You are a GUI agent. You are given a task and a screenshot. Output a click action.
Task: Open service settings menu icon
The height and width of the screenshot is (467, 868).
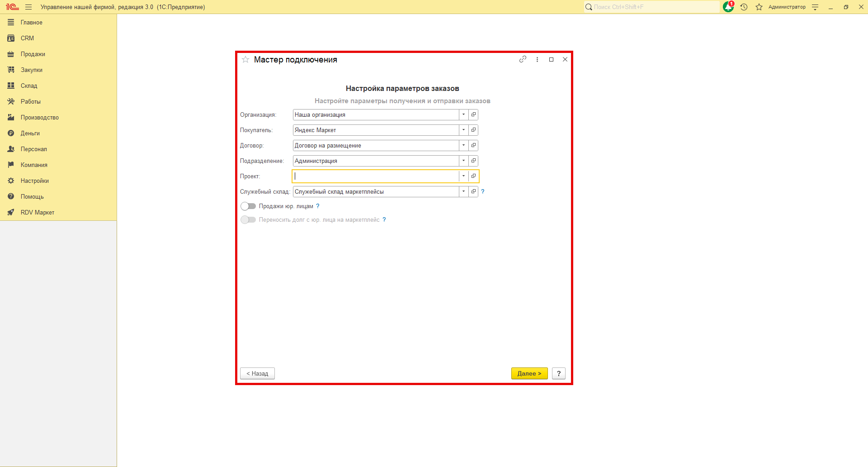pos(815,7)
